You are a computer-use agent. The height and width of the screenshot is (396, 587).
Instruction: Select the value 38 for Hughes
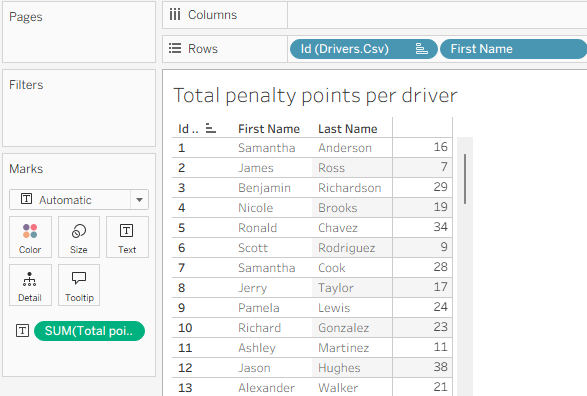(441, 367)
